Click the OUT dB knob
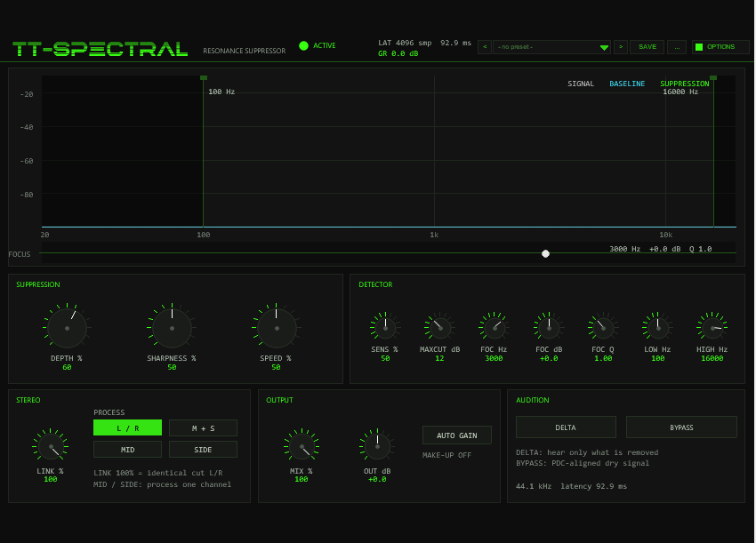756x543 pixels. [x=377, y=446]
